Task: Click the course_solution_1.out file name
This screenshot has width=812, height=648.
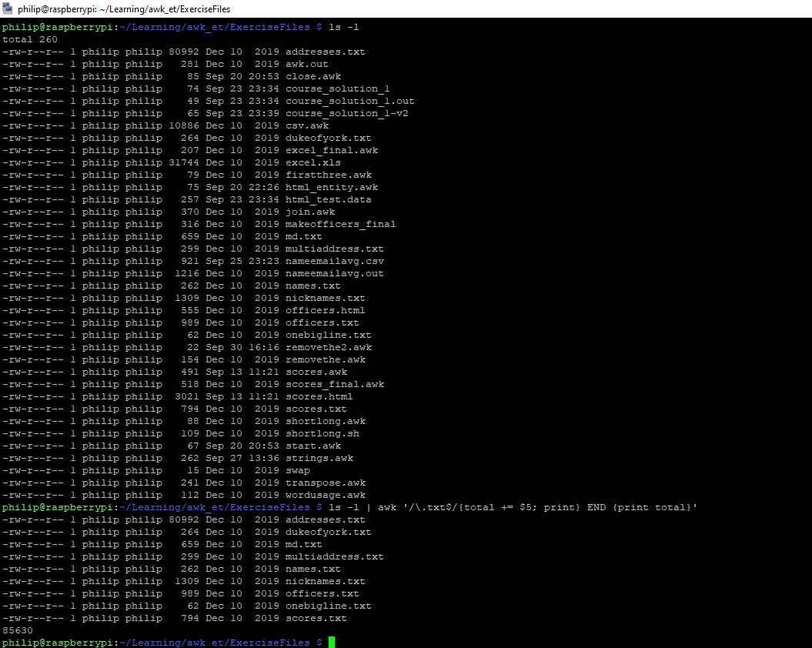Action: click(349, 101)
